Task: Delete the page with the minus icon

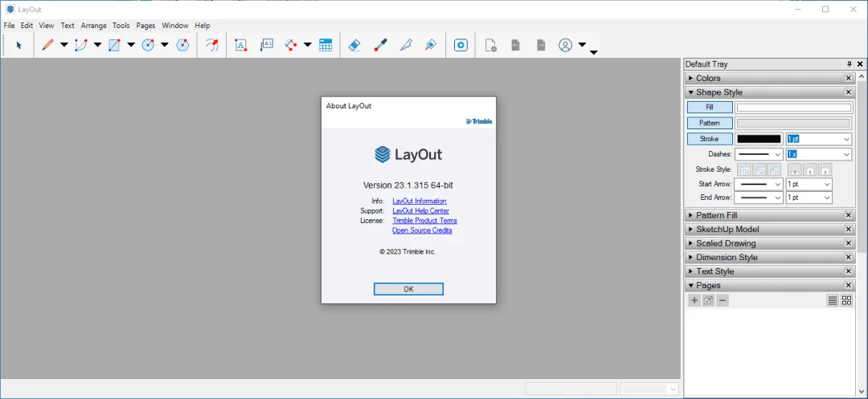Action: pos(723,300)
